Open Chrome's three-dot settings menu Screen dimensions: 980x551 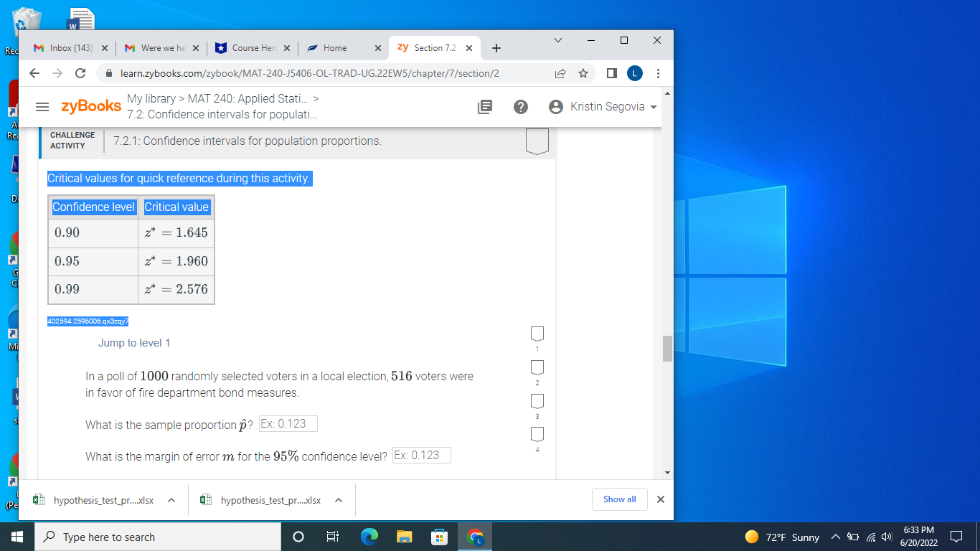[658, 73]
